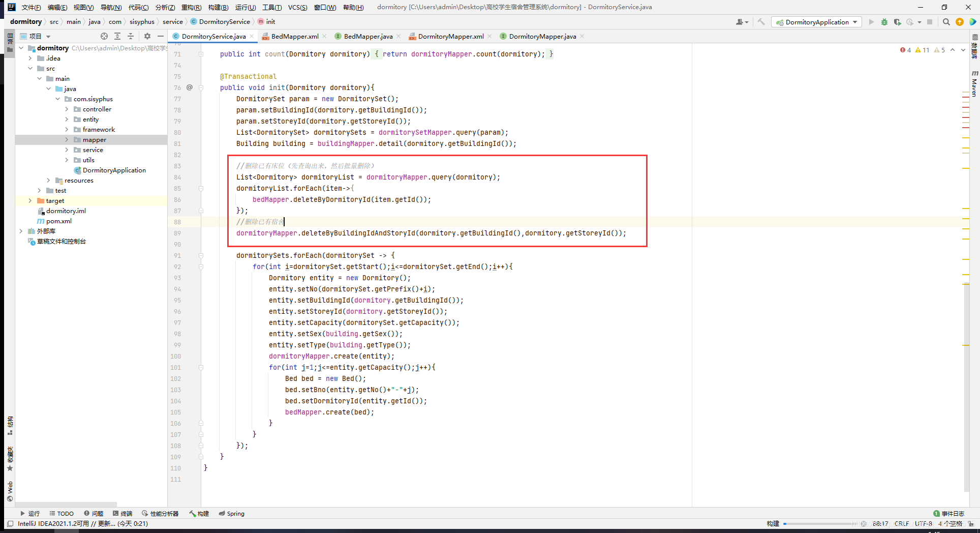This screenshot has width=980, height=533.
Task: Expand the 外部库 external libraries node
Action: (x=21, y=231)
